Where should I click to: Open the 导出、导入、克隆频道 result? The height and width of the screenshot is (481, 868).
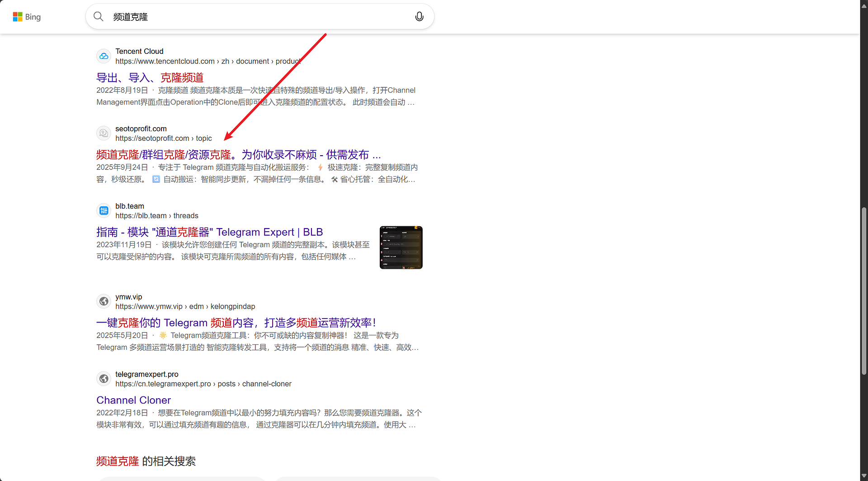tap(150, 77)
